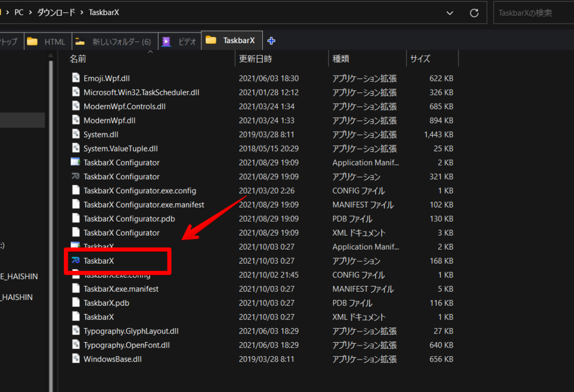Sort by 種類 column header

[x=340, y=59]
